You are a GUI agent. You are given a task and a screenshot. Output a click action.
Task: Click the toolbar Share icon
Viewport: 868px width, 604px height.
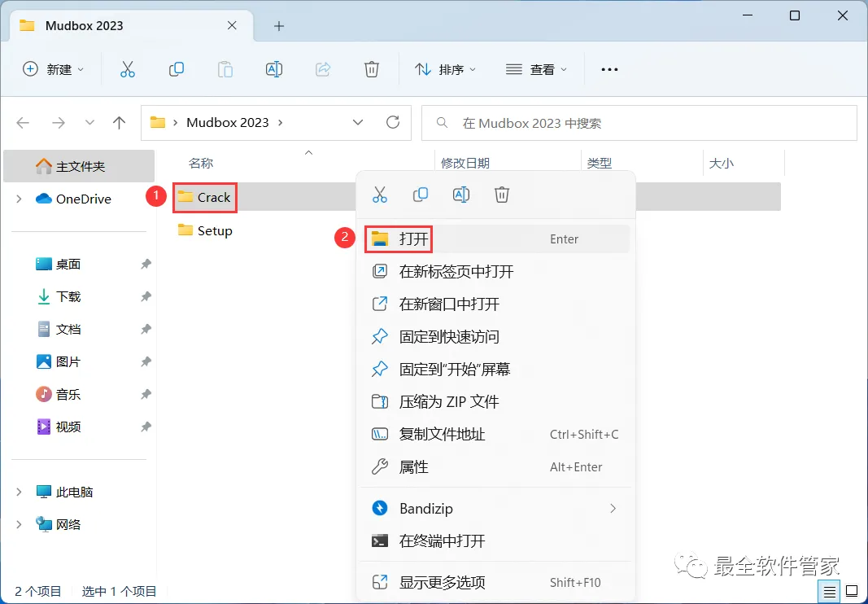(x=323, y=69)
